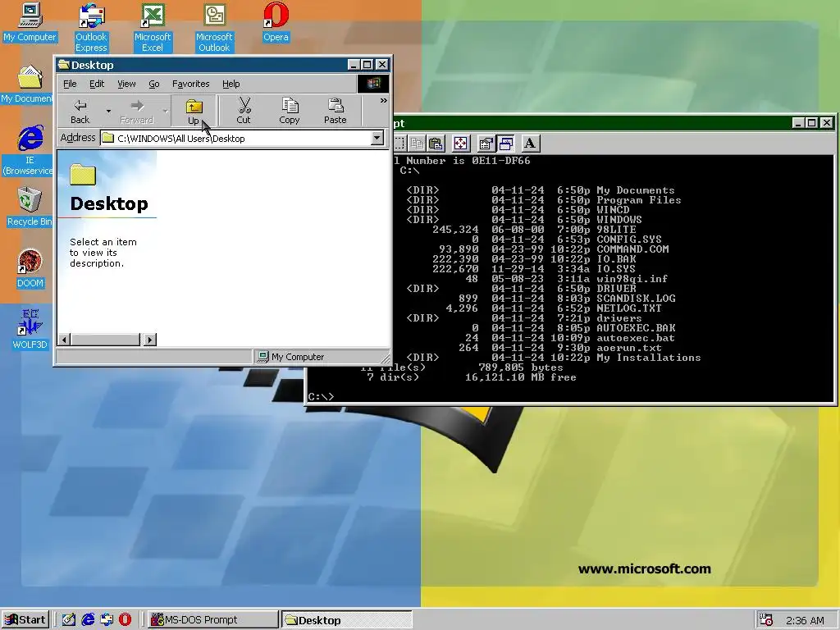The height and width of the screenshot is (630, 840).
Task: Click the Explorer window's resize grip corner
Action: coord(386,358)
